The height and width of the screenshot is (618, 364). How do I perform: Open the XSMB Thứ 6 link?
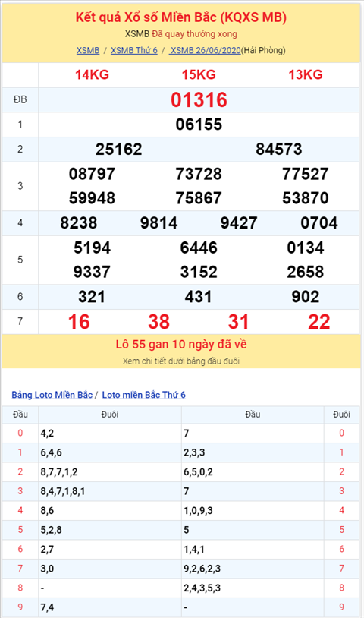tap(133, 50)
